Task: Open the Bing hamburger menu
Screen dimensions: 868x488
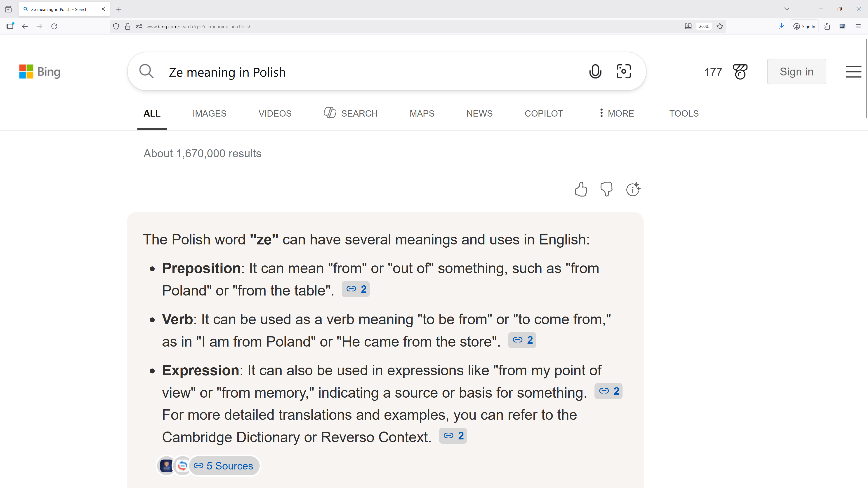Action: click(853, 72)
